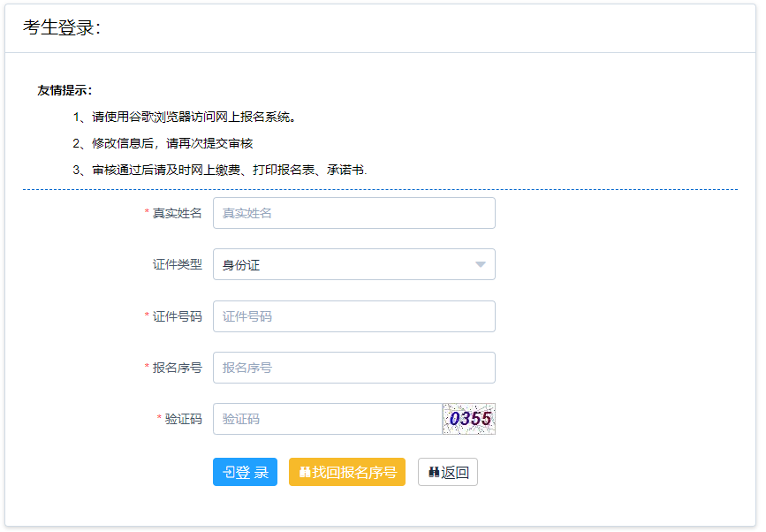The height and width of the screenshot is (532, 766).
Task: Click the 真实姓名 input field
Action: point(353,213)
